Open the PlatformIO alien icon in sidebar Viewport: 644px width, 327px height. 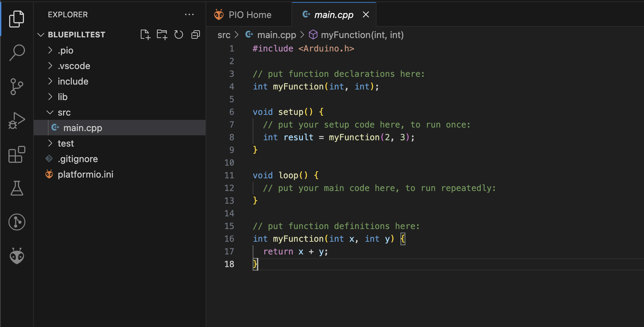click(17, 256)
